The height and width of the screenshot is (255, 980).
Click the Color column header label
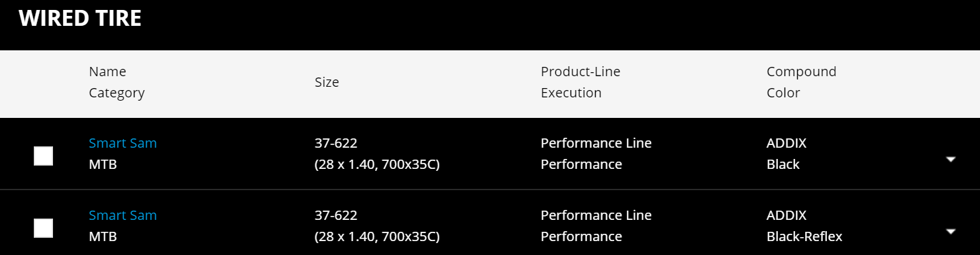[x=783, y=93]
